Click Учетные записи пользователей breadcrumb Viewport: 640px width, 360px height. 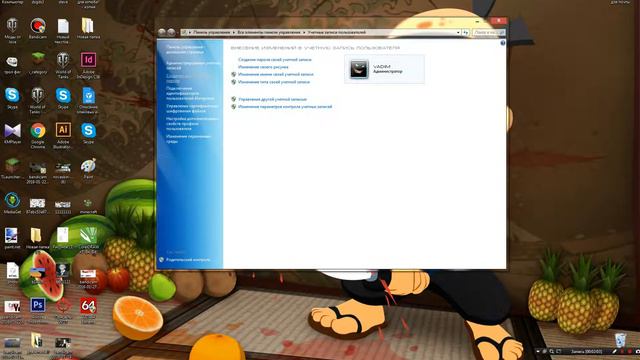click(x=336, y=32)
